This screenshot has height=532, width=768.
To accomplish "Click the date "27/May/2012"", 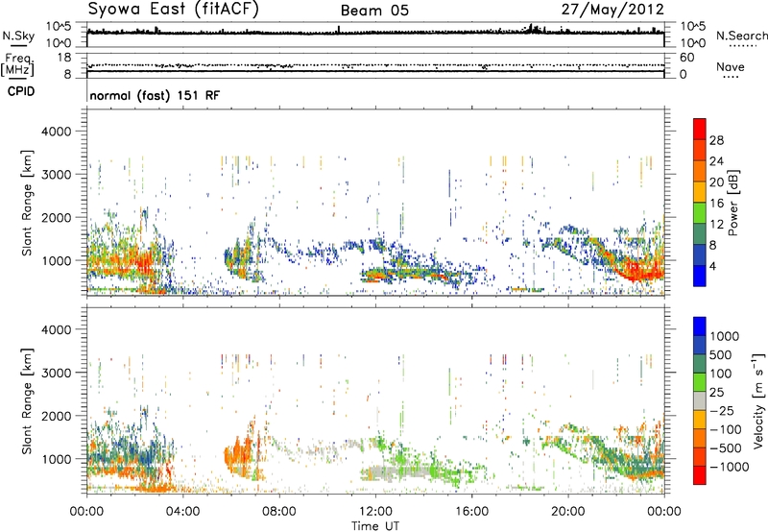I will [x=612, y=10].
